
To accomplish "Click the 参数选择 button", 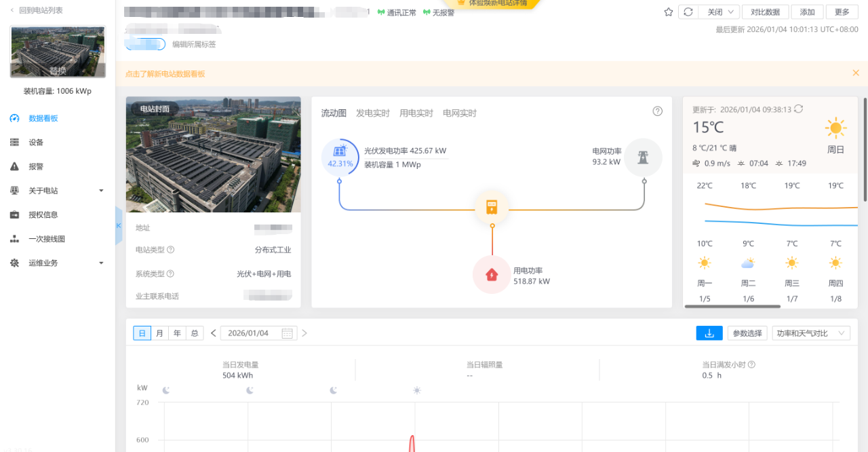I will tap(747, 333).
